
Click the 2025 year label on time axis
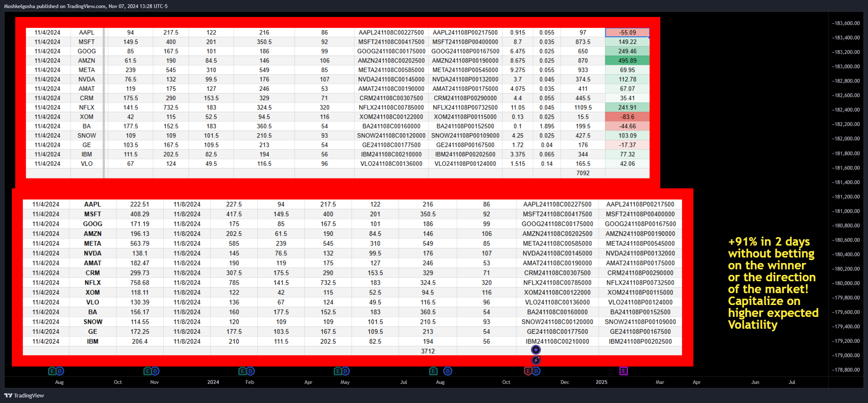[601, 382]
